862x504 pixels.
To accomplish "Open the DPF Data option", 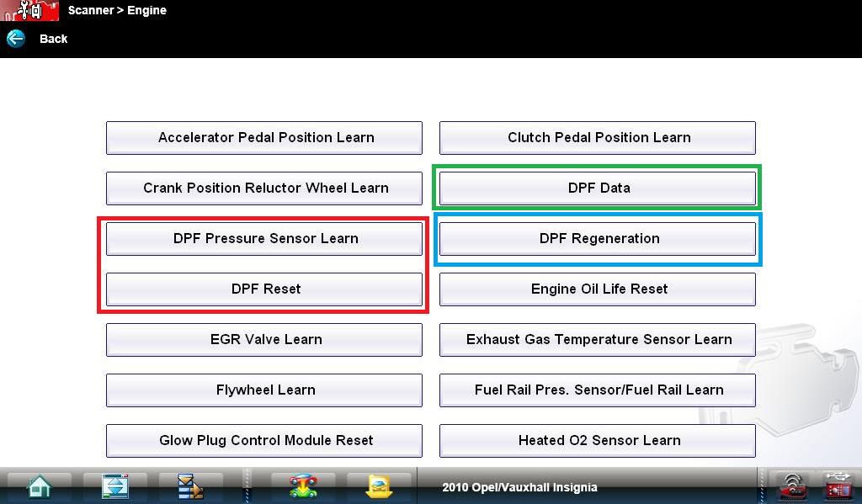I will pos(598,188).
